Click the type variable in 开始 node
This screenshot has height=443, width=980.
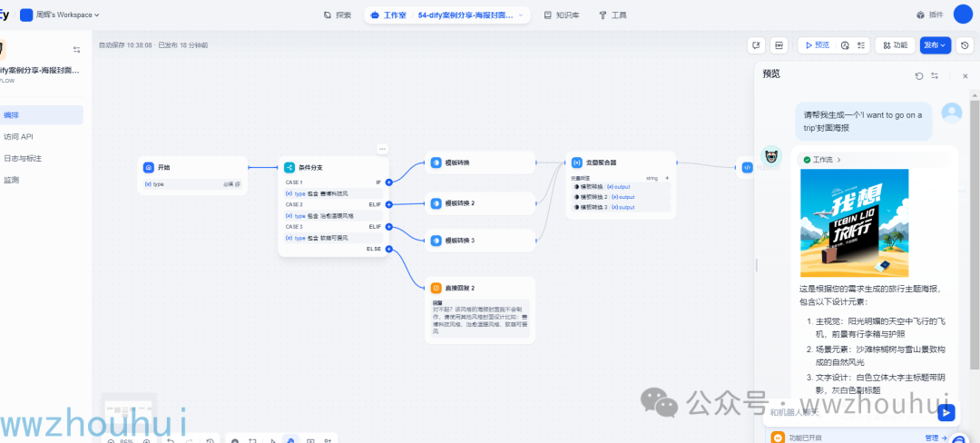(x=192, y=184)
